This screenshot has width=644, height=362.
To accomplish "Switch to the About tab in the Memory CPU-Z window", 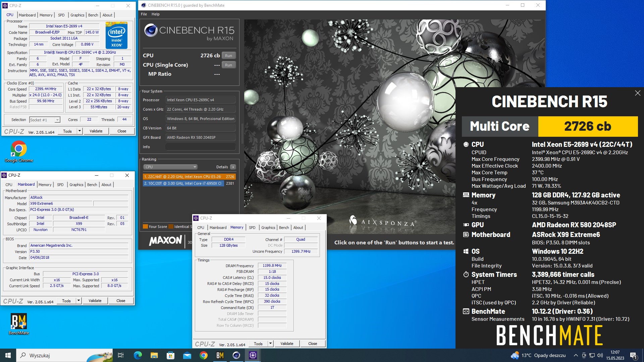I will point(298,228).
